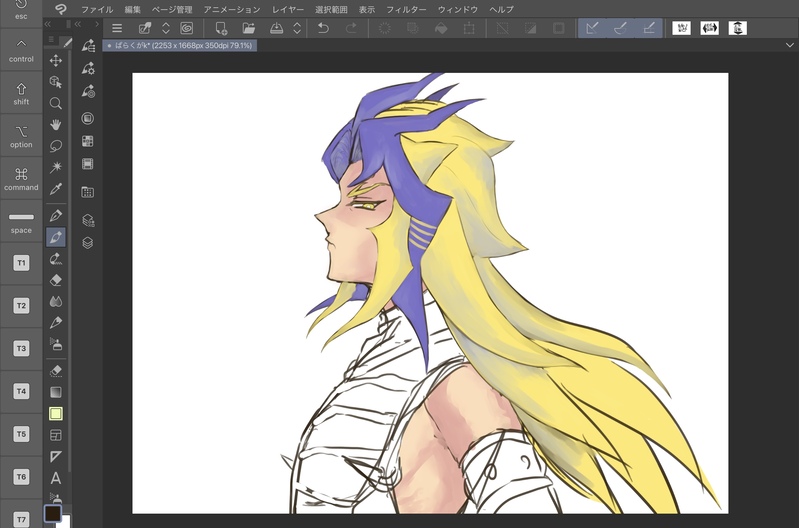Open the 編集 menu

coord(132,9)
